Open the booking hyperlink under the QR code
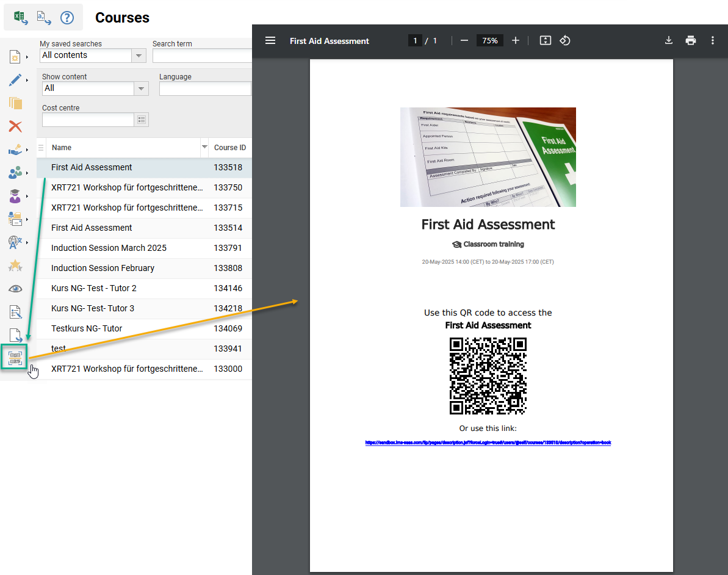Screen dimensions: 728x575 pos(488,443)
